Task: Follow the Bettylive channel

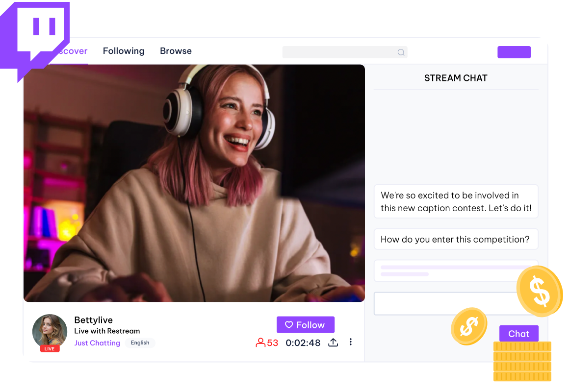Action: (305, 325)
